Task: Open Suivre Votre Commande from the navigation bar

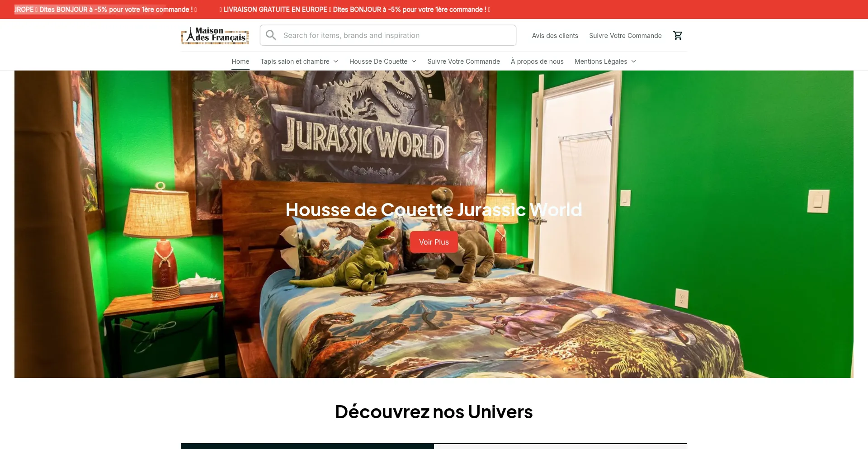Action: [463, 61]
